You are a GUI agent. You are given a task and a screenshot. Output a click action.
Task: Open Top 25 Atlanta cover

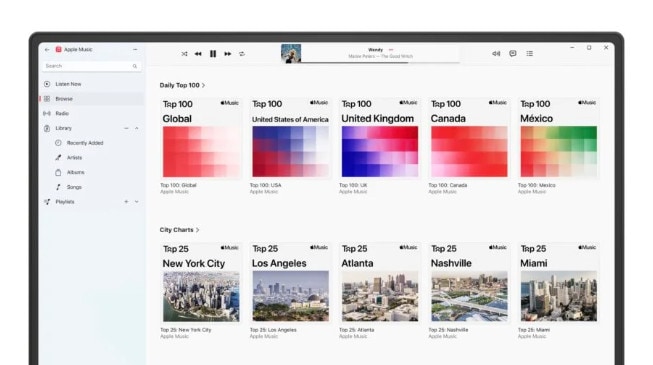pos(380,283)
